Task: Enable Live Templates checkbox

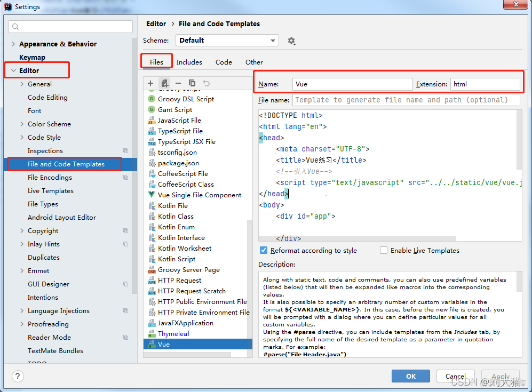Action: click(384, 250)
